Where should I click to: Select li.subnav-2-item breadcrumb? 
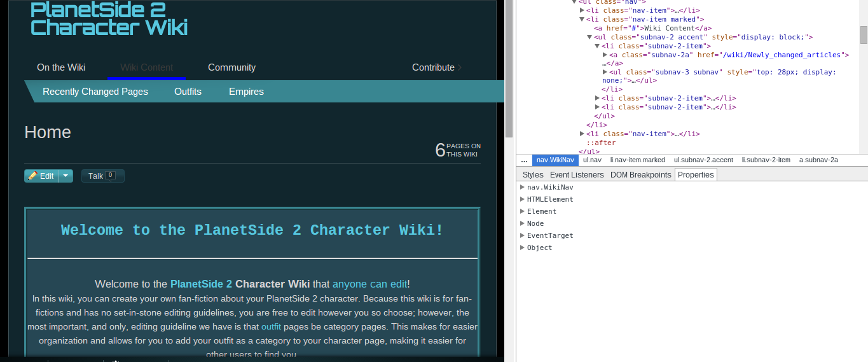(766, 160)
